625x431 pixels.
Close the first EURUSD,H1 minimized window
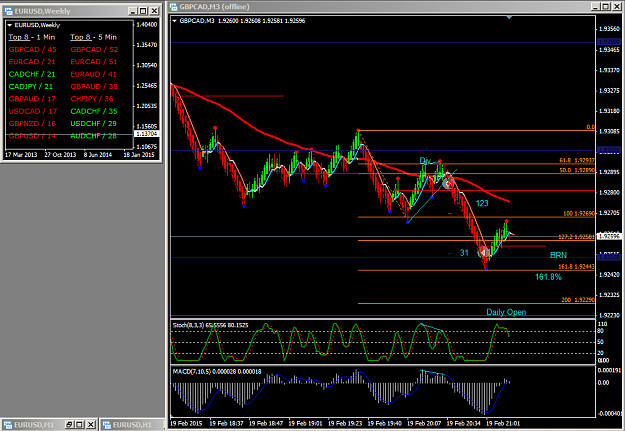pos(91,424)
